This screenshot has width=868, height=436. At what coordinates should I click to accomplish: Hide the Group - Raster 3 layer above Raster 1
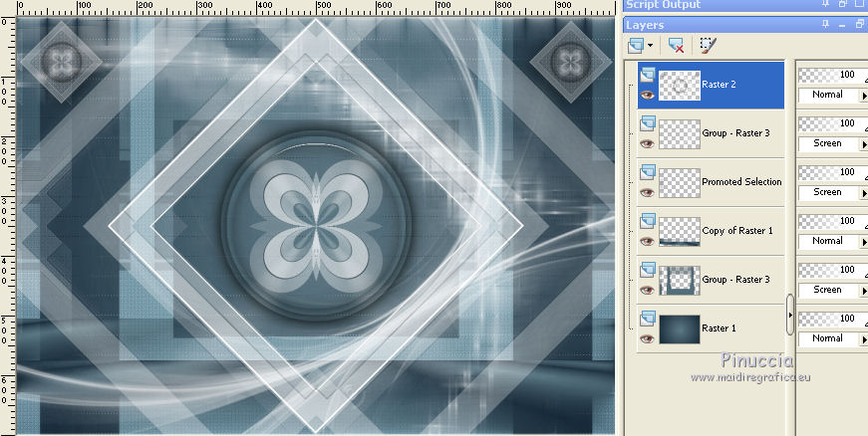(647, 290)
